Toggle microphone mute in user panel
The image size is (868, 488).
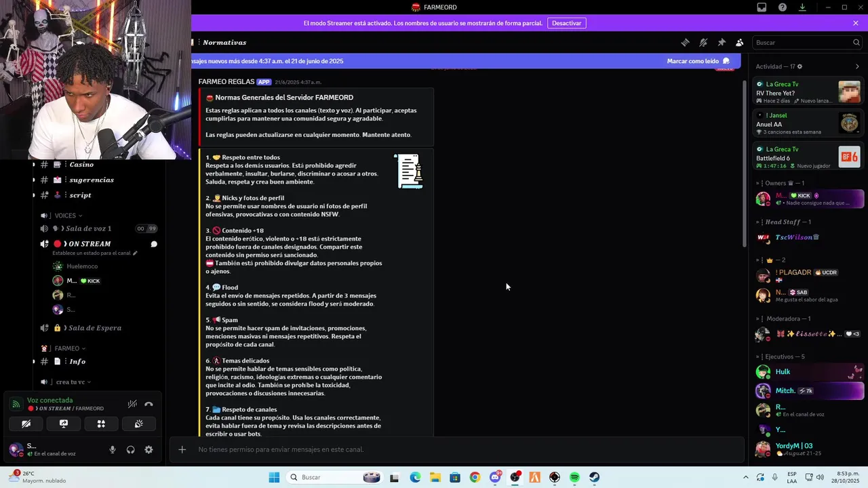pos(113,449)
